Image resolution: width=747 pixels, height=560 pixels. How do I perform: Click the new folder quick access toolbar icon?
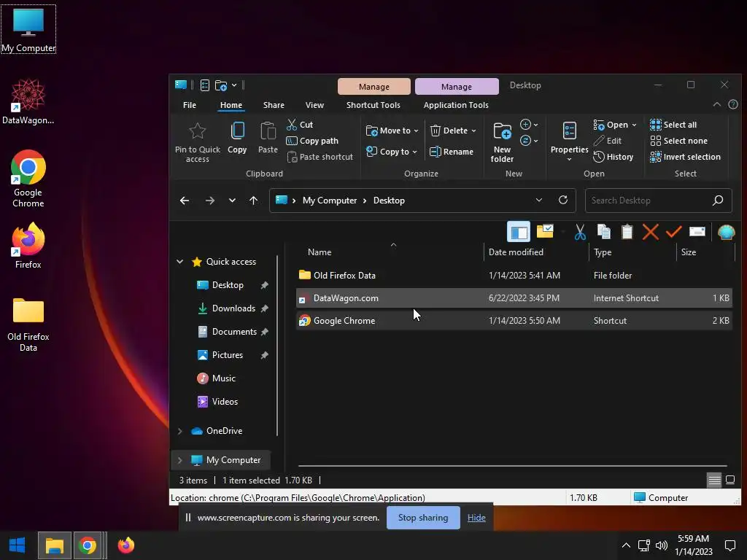[221, 86]
